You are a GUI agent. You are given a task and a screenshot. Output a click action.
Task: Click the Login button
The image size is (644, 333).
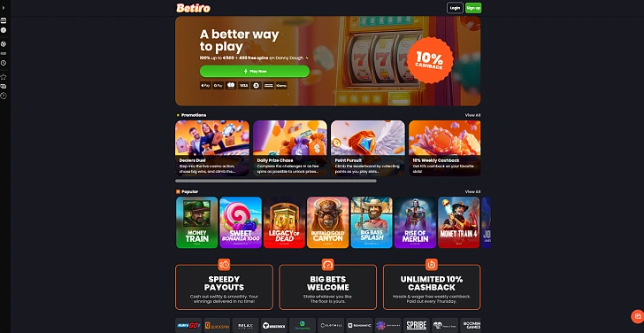click(455, 8)
